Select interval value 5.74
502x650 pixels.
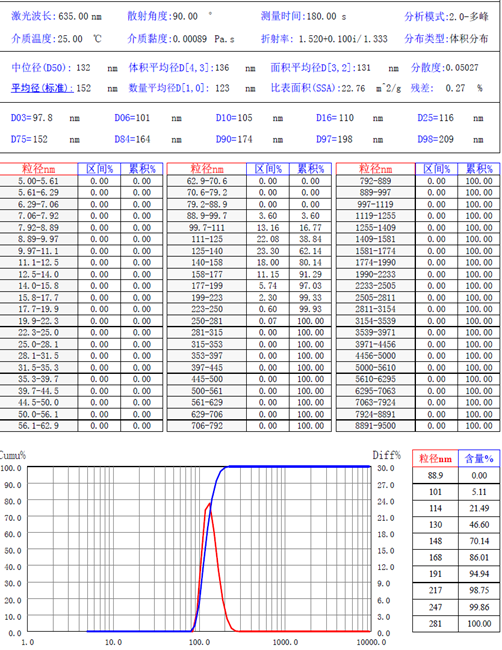pyautogui.click(x=268, y=286)
